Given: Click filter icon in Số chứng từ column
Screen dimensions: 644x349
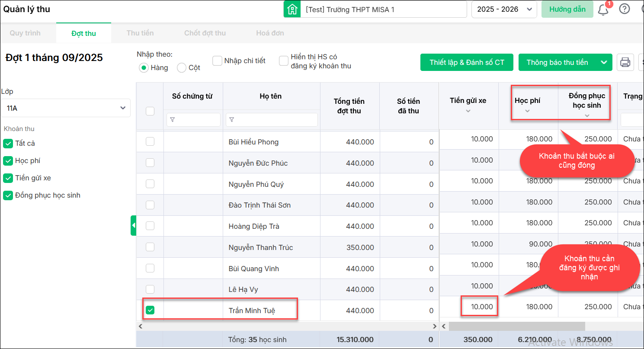Looking at the screenshot, I should pyautogui.click(x=173, y=120).
